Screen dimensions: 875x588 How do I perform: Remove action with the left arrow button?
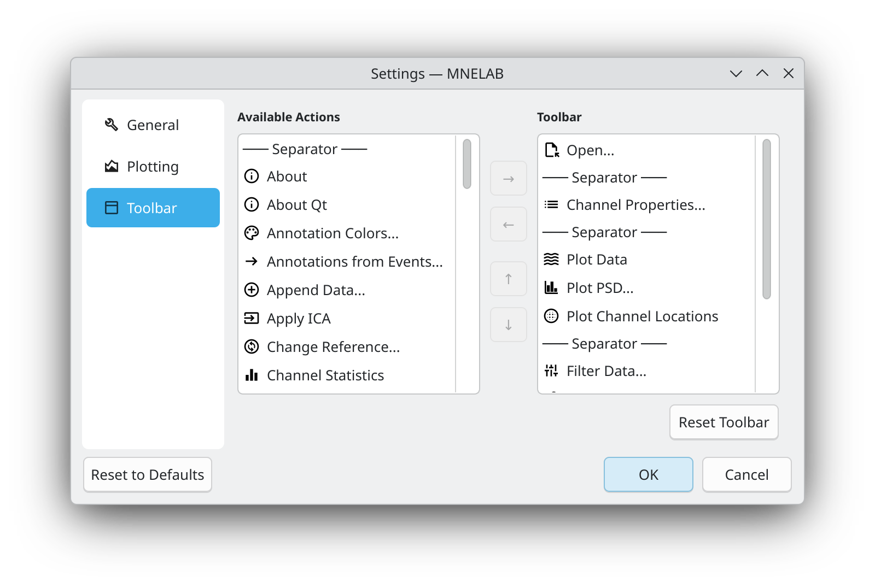click(x=509, y=224)
